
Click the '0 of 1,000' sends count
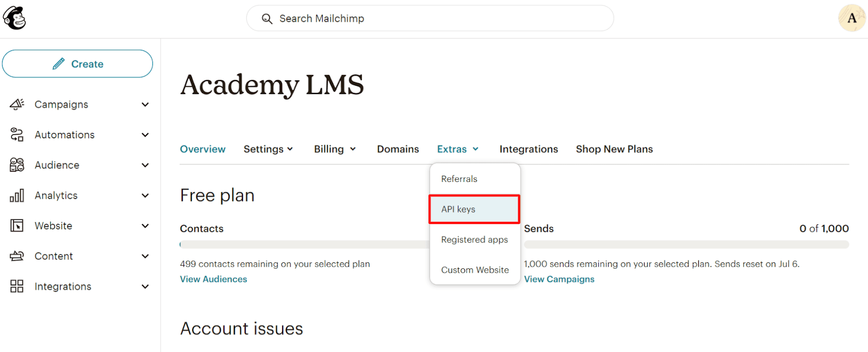coord(824,229)
